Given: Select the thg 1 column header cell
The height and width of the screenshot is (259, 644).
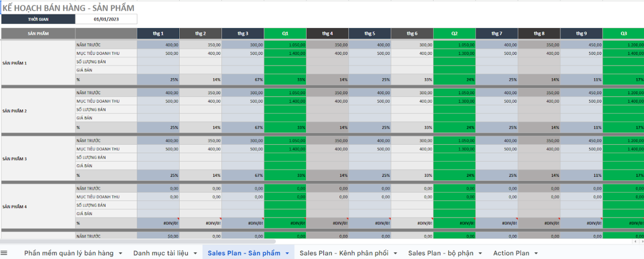Looking at the screenshot, I should pos(158,33).
